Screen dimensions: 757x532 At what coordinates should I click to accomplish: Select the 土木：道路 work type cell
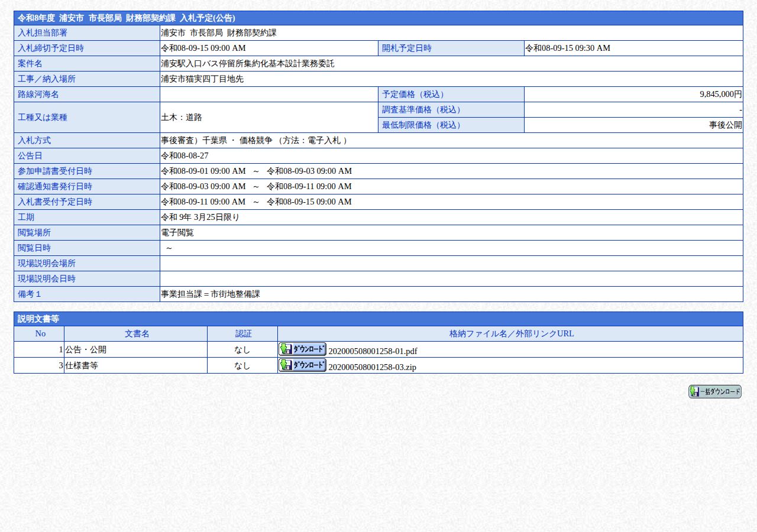tap(268, 117)
